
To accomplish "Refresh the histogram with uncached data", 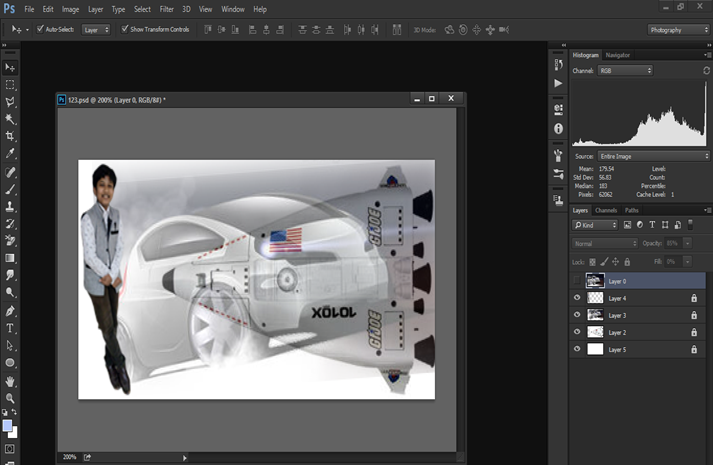I will pos(706,71).
